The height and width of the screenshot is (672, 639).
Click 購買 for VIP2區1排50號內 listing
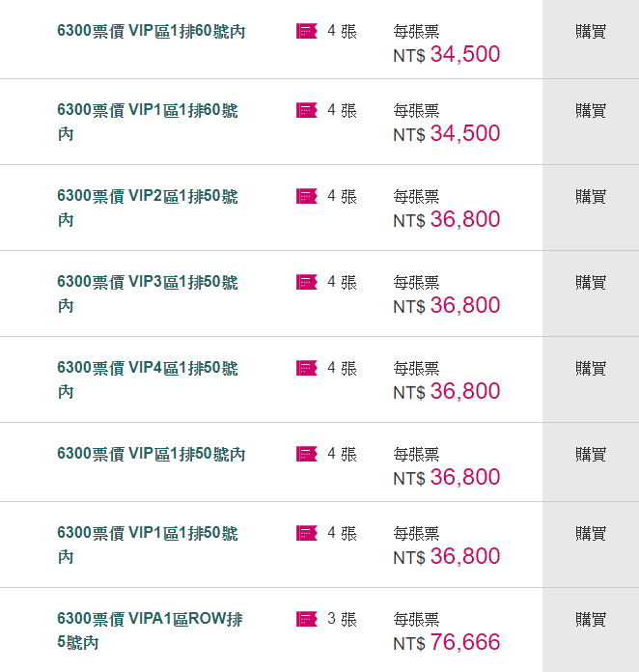click(591, 197)
